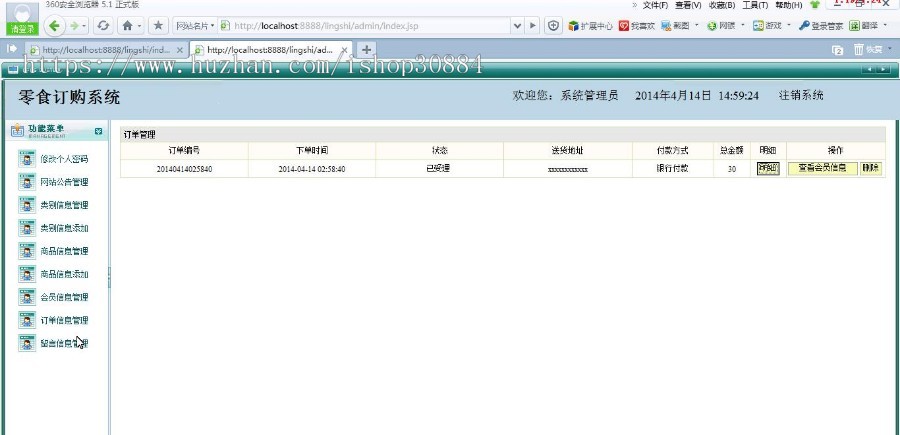
Task: Click the 翻译 translate tool
Action: point(864,26)
